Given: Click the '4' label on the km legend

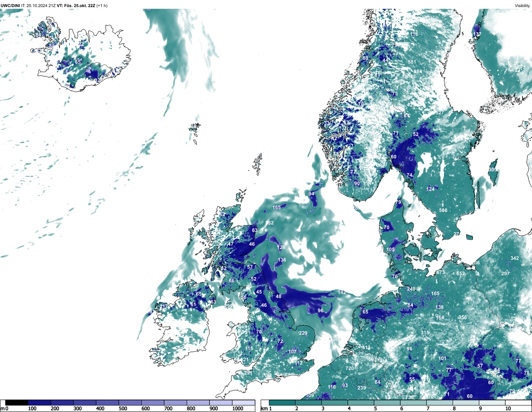Looking at the screenshot, I should [349, 409].
